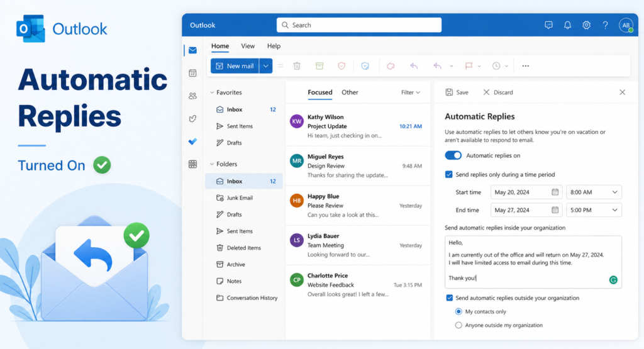Open the Archive folder
The width and height of the screenshot is (644, 349).
243,264
